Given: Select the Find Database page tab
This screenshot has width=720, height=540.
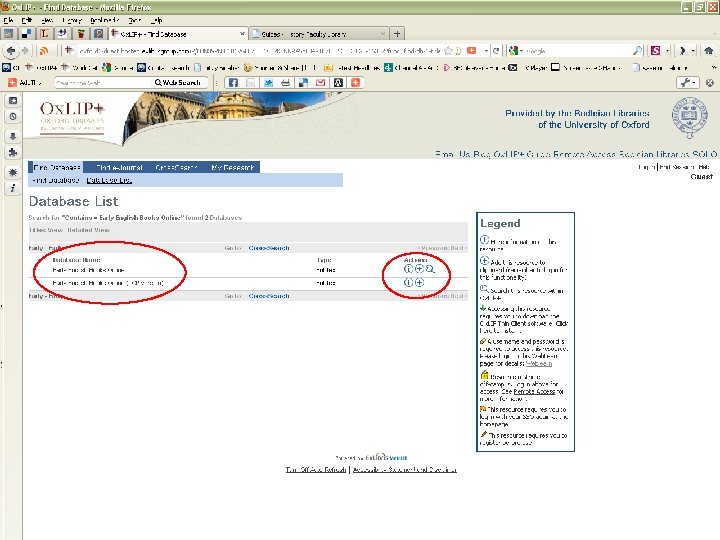Looking at the screenshot, I should pyautogui.click(x=56, y=167).
